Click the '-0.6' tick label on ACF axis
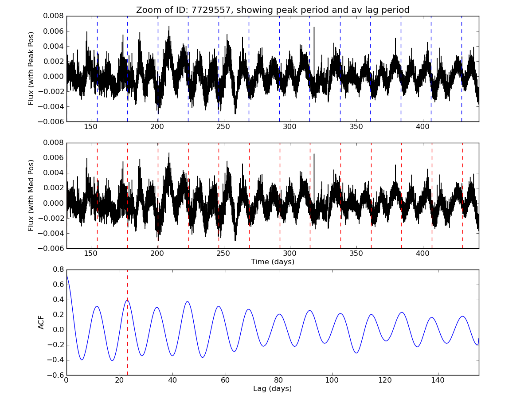 pos(55,375)
